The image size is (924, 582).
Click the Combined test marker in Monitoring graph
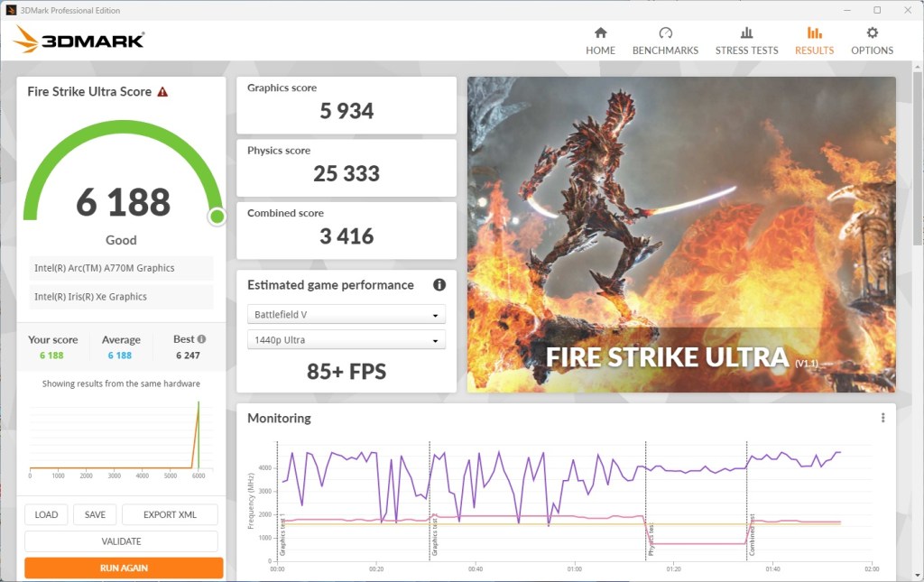(x=752, y=535)
